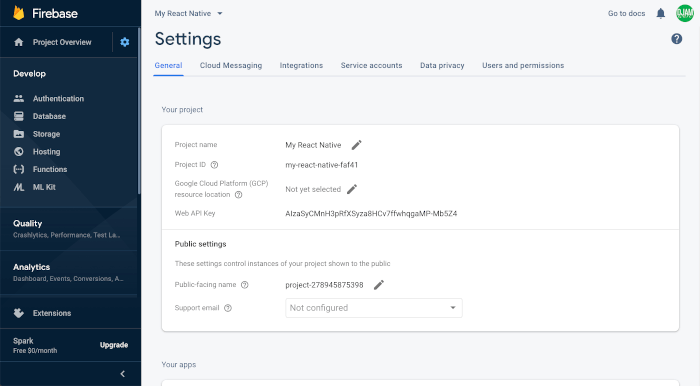
Task: Click the ML Kit icon
Action: 19,187
